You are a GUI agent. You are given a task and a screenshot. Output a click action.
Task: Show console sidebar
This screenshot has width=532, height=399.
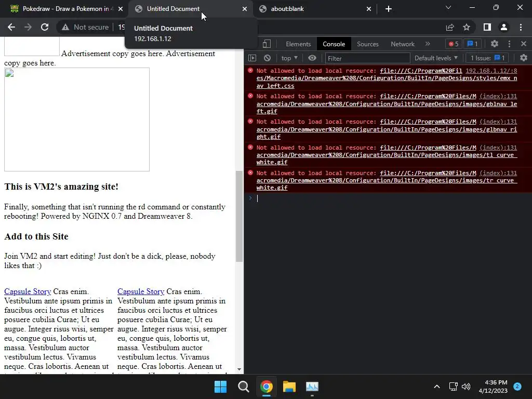pos(252,58)
